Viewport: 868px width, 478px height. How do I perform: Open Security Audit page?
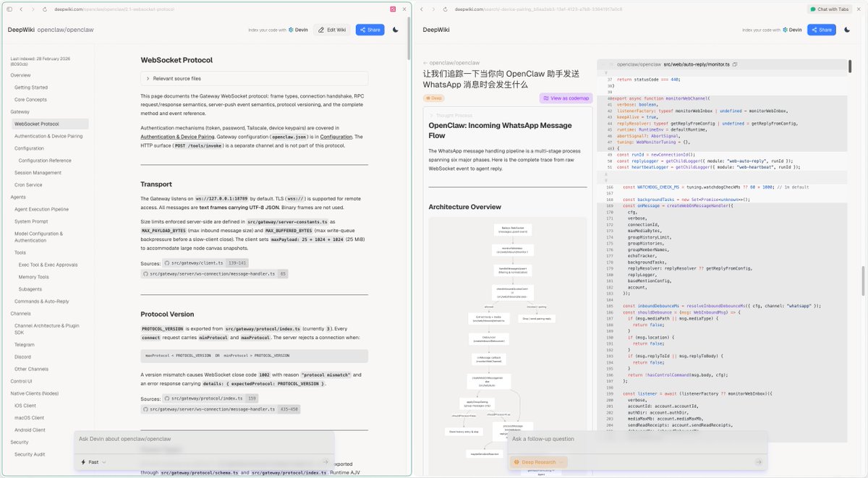30,454
